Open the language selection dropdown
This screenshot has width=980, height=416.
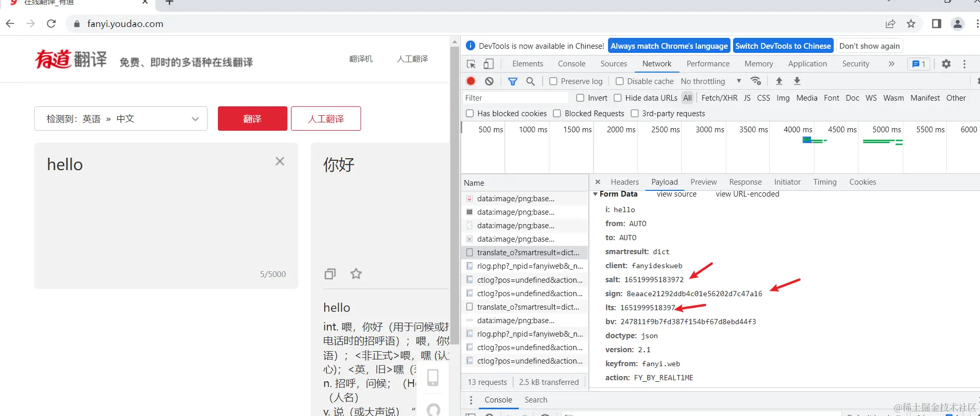tap(121, 119)
